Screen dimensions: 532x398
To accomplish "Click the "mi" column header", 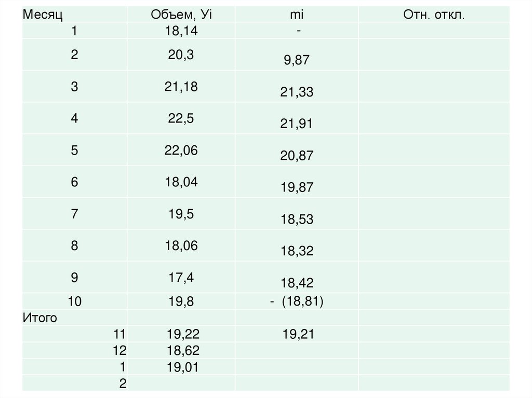I will pyautogui.click(x=297, y=15).
